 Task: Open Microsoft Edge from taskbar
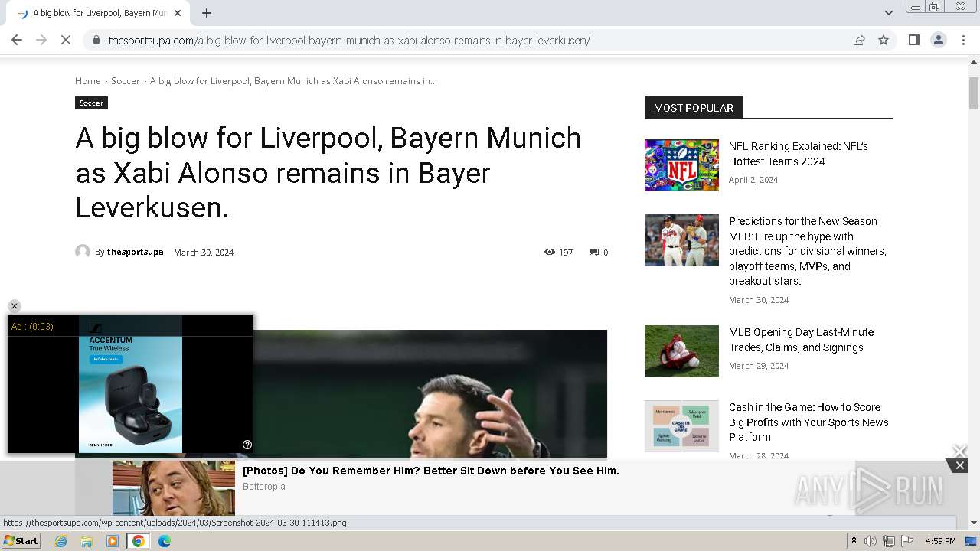tap(164, 541)
